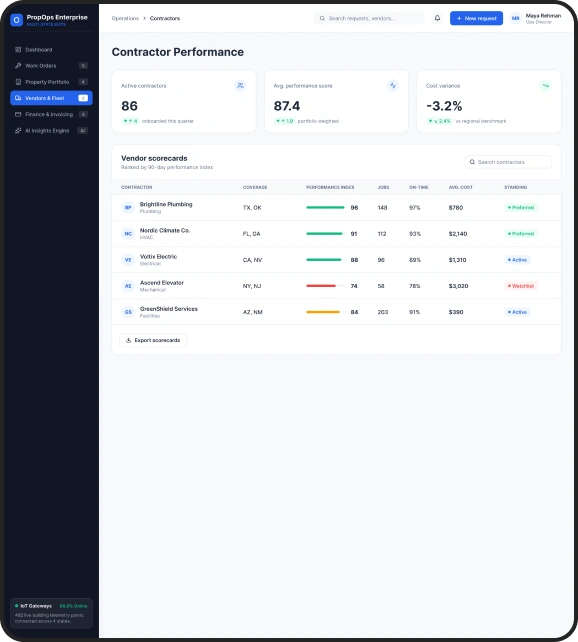This screenshot has height=642, width=578.
Task: Click the -3.2% cost variance value
Action: click(444, 106)
